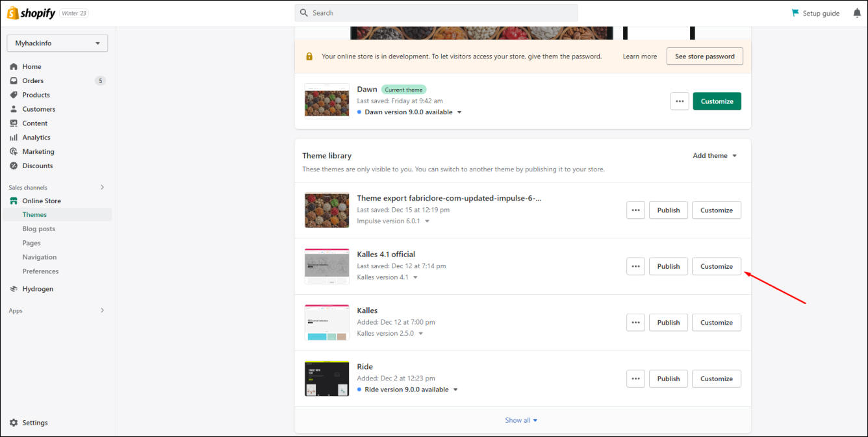
Task: Click Learn more link in banner
Action: tap(640, 56)
